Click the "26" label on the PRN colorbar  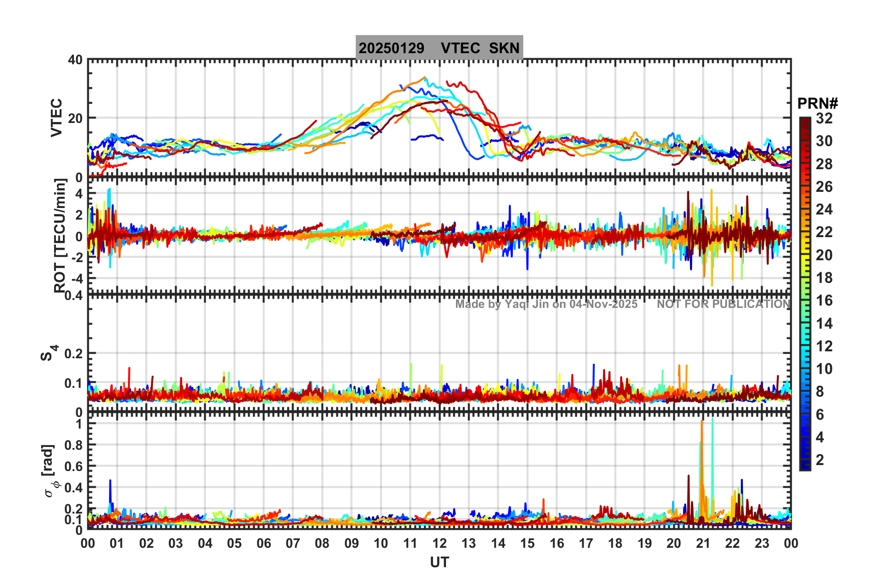pyautogui.click(x=824, y=187)
